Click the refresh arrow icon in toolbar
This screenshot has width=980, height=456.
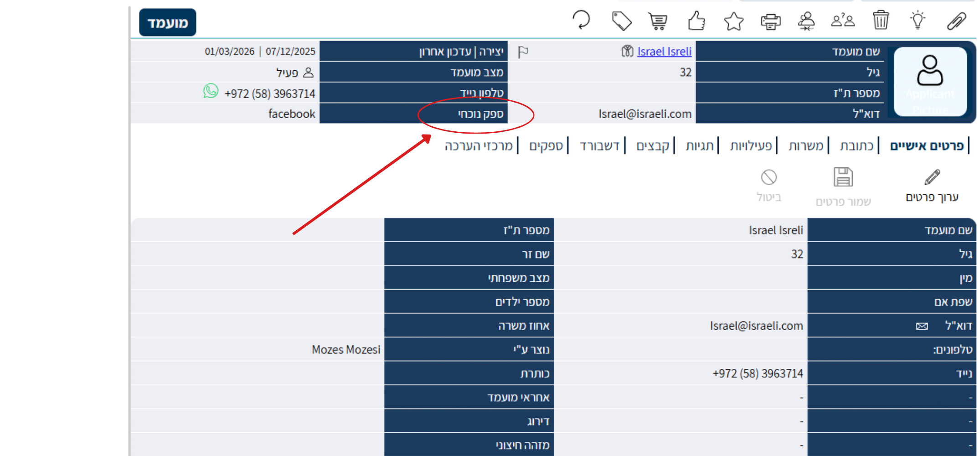click(581, 21)
